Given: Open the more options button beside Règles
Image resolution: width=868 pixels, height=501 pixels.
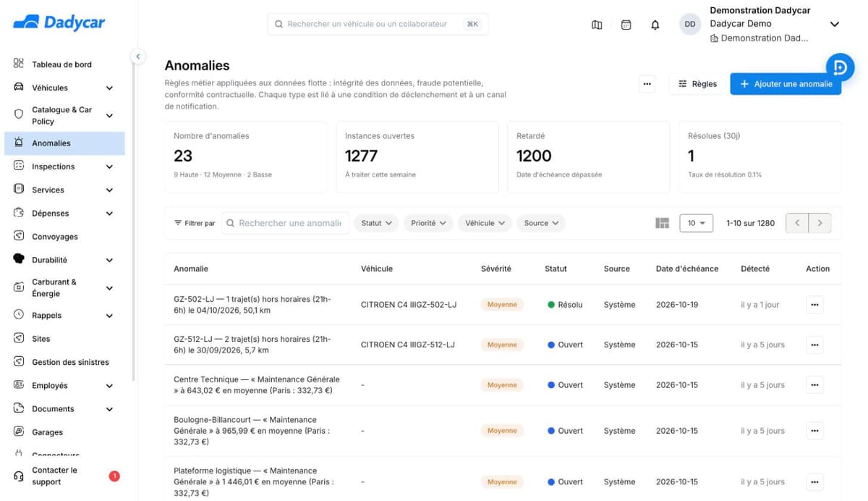Looking at the screenshot, I should click(647, 84).
